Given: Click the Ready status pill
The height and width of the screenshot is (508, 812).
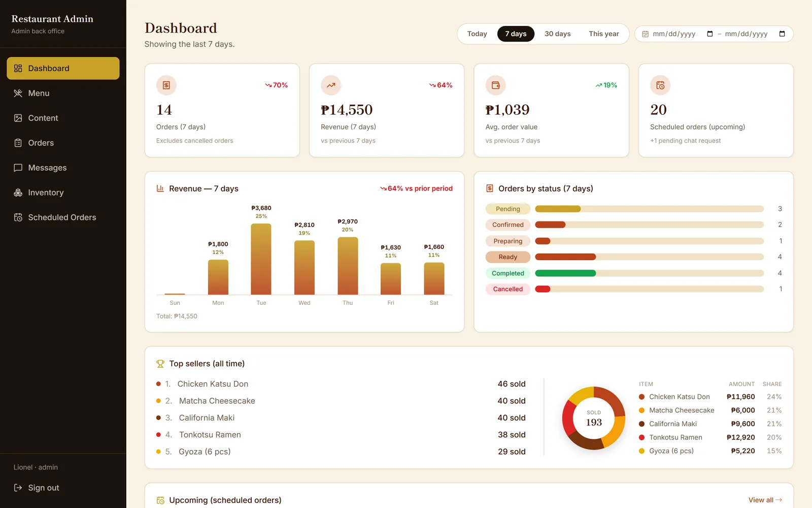Looking at the screenshot, I should [x=508, y=257].
